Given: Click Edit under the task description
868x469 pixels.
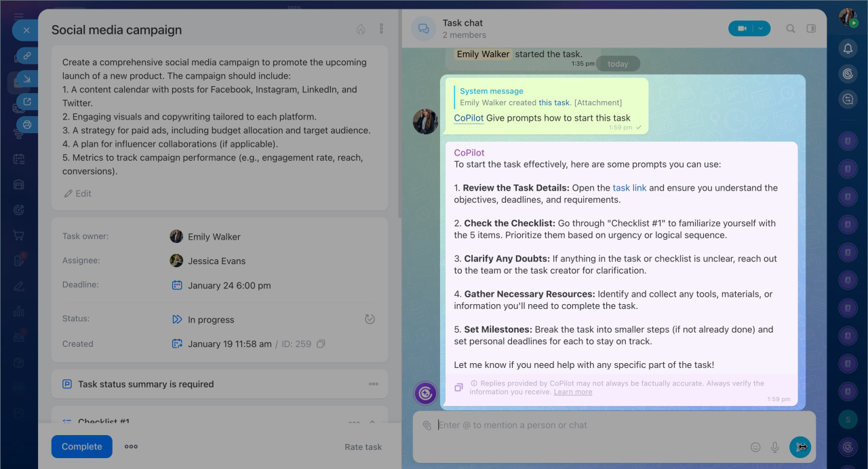Looking at the screenshot, I should 77,193.
